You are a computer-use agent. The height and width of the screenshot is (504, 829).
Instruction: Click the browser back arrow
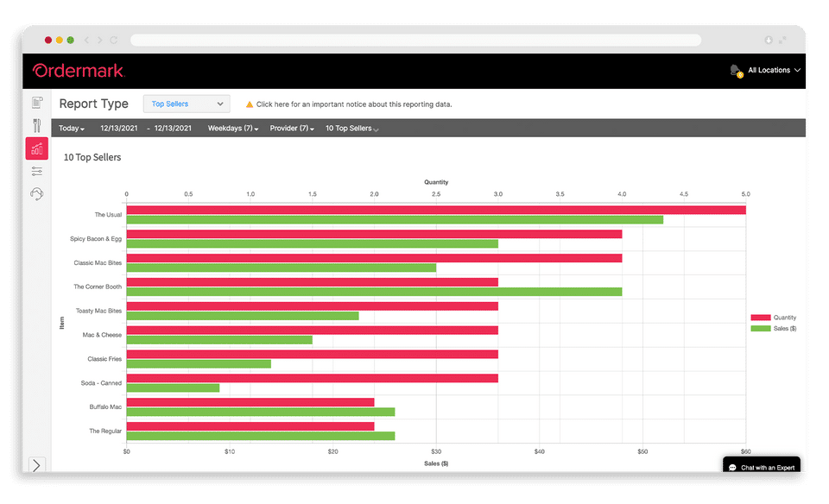coord(86,41)
